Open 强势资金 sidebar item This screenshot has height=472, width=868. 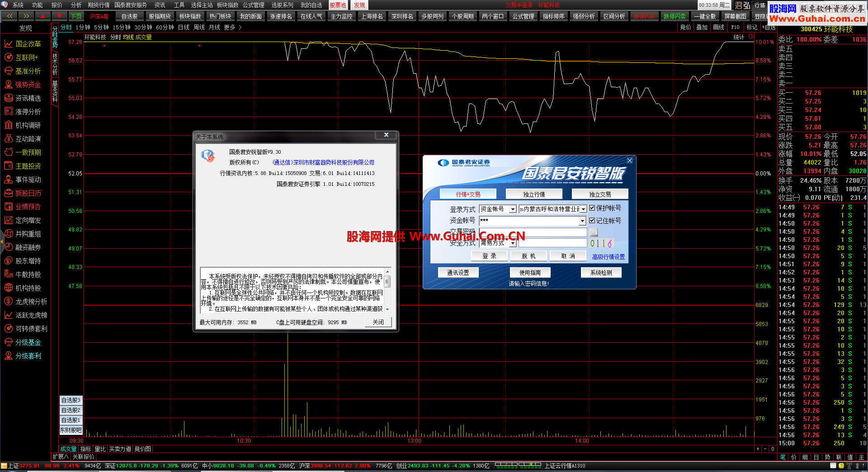[23, 85]
